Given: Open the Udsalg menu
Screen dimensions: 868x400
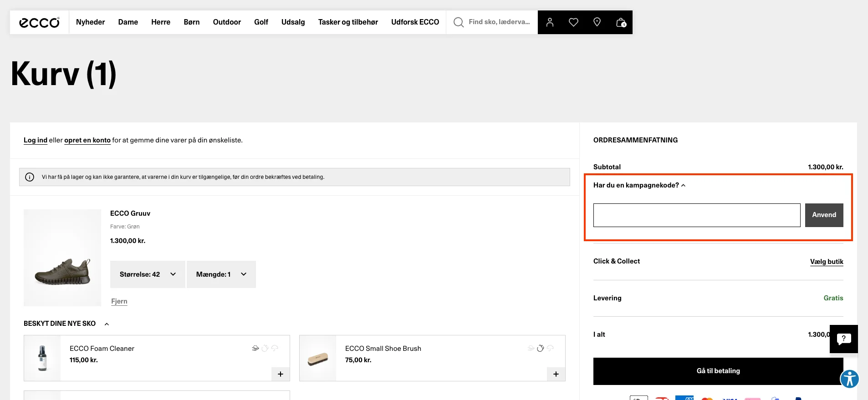Looking at the screenshot, I should [293, 22].
